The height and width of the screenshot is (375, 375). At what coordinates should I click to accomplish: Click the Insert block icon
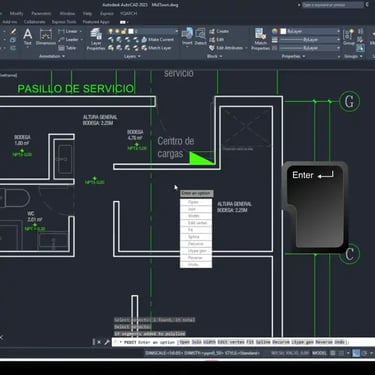click(187, 37)
